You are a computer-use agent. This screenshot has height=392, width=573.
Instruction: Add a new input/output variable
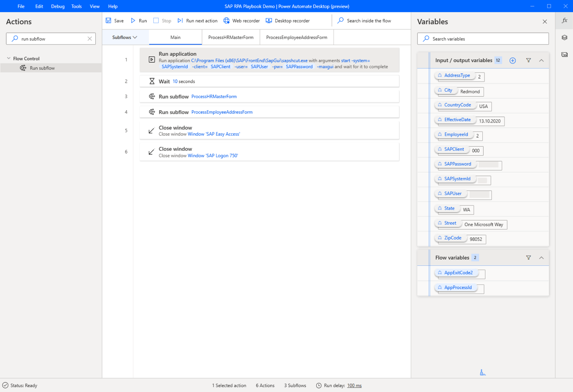[x=513, y=60]
